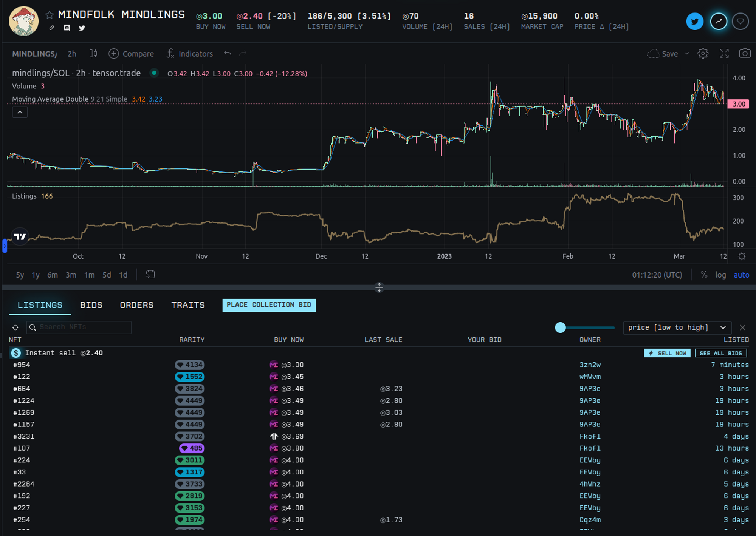Screen dimensions: 756x536
Task: Click PLACE COLLECTION BID button
Action: coord(269,305)
